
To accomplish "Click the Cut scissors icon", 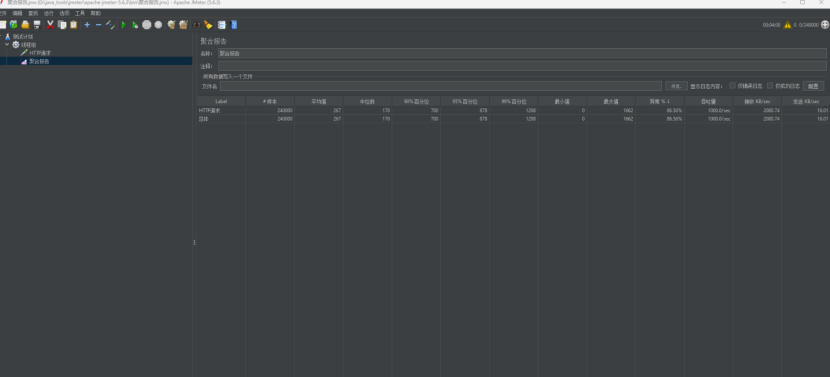I will (50, 24).
